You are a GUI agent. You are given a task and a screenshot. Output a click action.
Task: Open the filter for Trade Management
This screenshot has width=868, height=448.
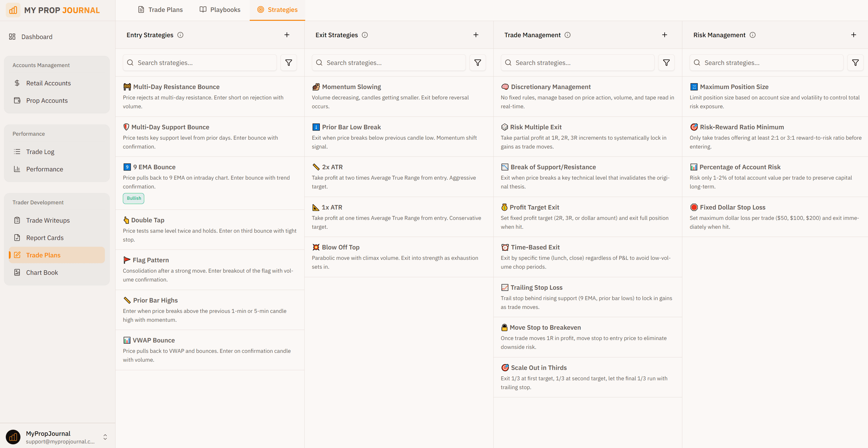[666, 63]
